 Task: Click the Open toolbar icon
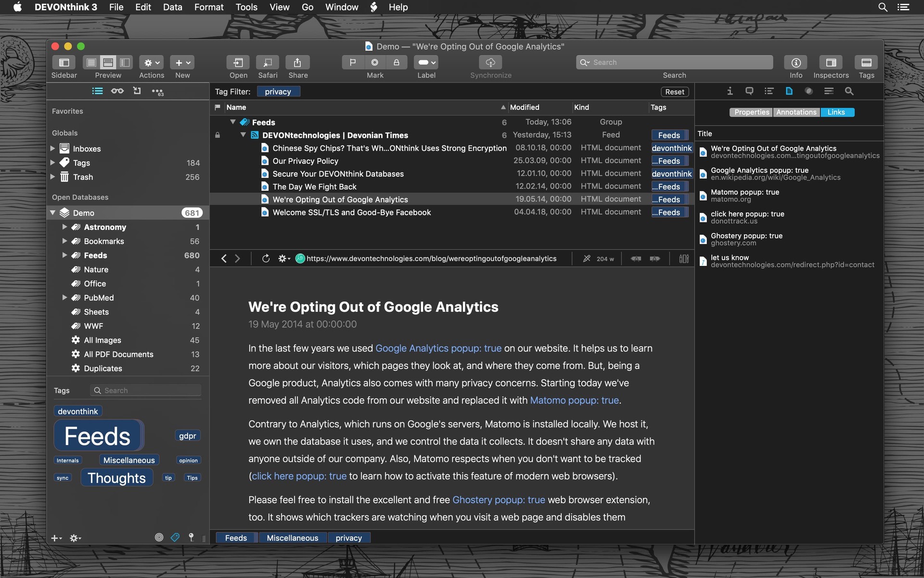(x=238, y=63)
